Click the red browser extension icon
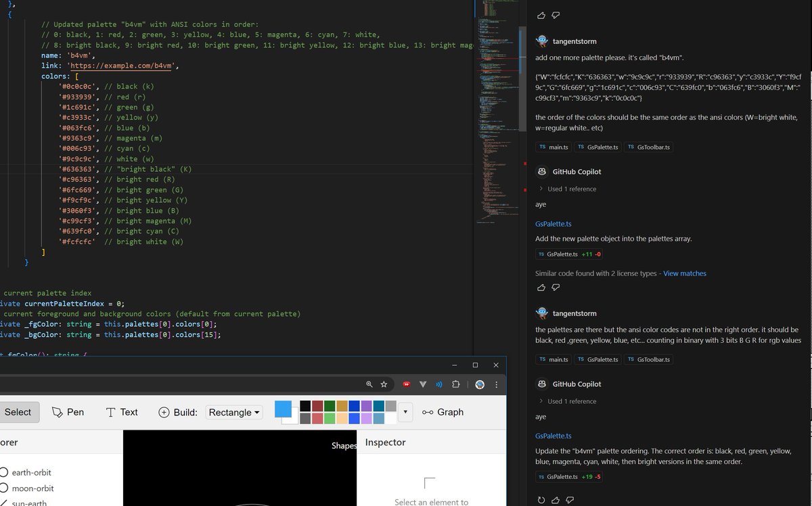 click(x=407, y=384)
